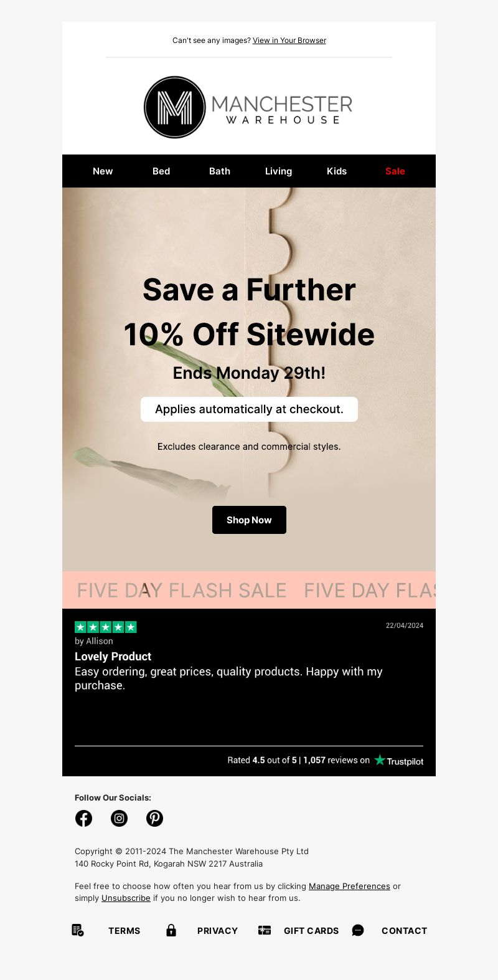
Task: Select the Living category
Action: (x=278, y=171)
